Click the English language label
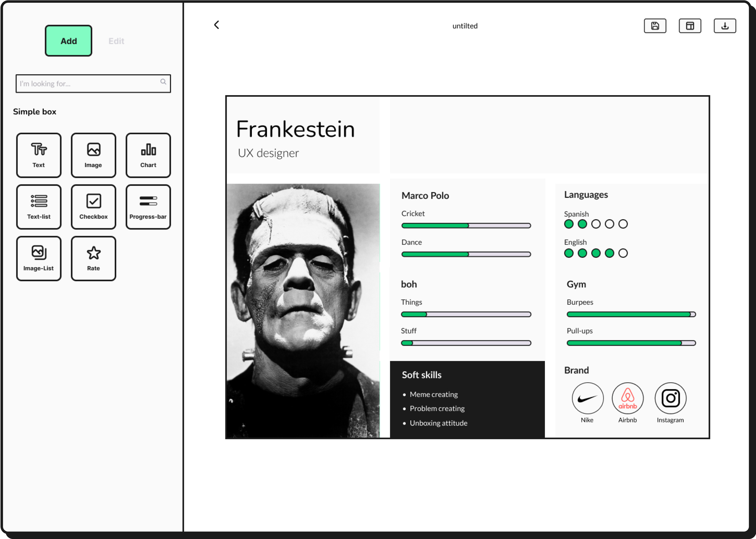Viewport: 756px width, 539px height. pos(575,242)
